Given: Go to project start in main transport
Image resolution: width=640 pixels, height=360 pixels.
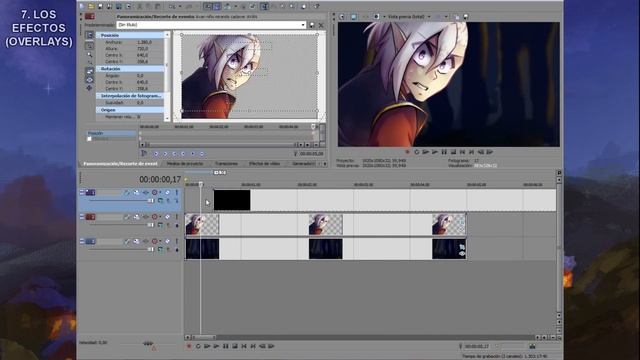Looking at the screenshot, I should (244, 346).
